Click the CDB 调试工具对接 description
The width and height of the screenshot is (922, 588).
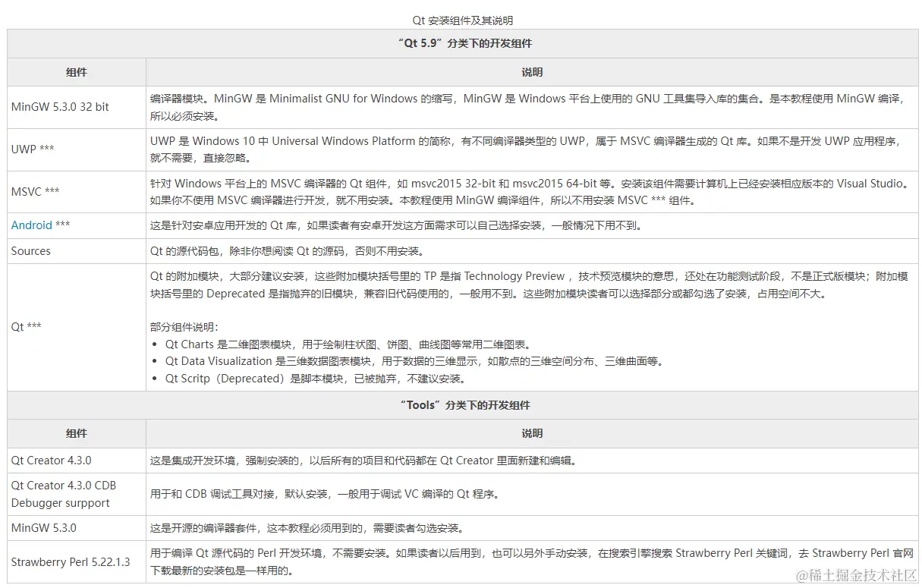[325, 494]
